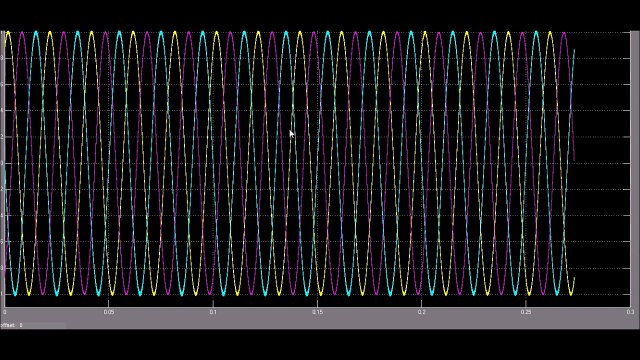Image resolution: width=640 pixels, height=360 pixels.
Task: Click the 0.25 time axis label
Action: tap(526, 312)
